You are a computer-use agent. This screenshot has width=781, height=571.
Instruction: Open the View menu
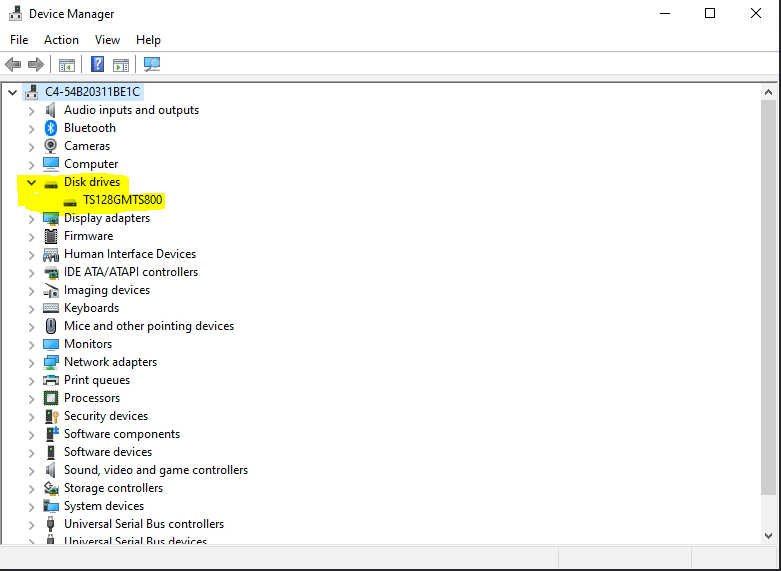pos(108,40)
